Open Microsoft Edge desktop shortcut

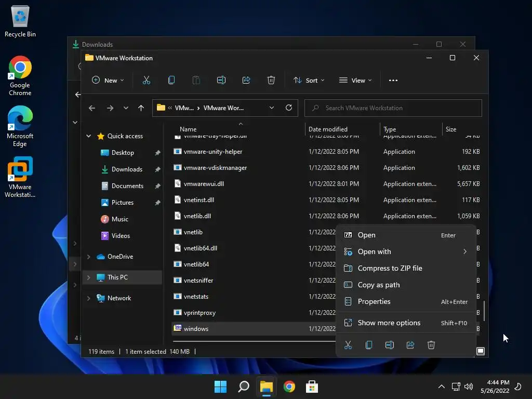(20, 126)
